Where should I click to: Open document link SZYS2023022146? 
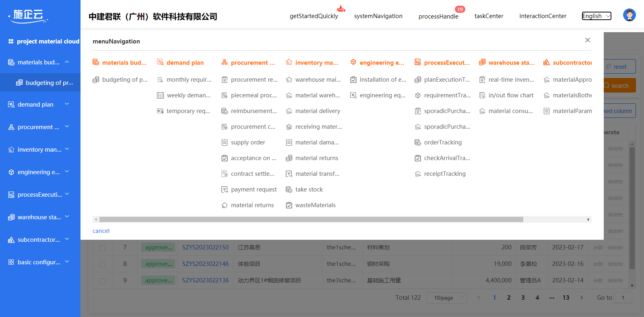[x=205, y=264]
